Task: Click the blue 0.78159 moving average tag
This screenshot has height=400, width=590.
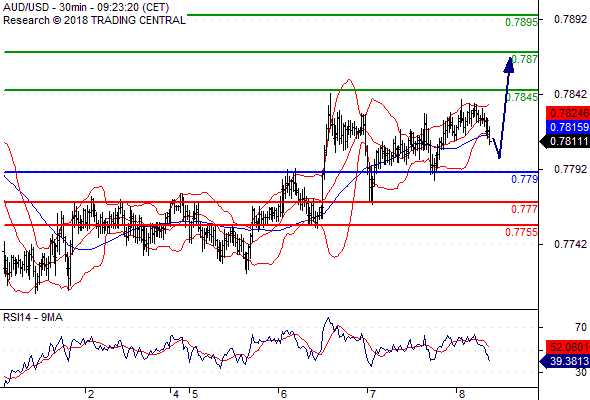Action: pos(568,127)
